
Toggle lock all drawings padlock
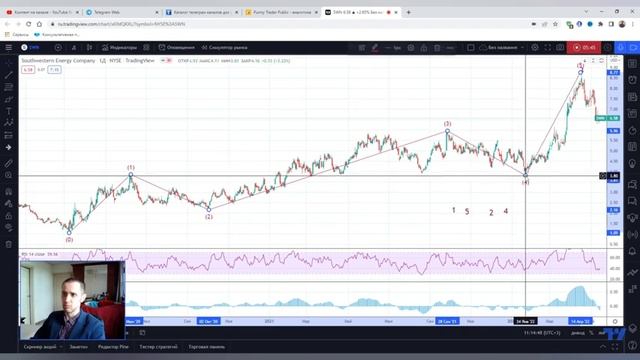pyautogui.click(x=9, y=216)
